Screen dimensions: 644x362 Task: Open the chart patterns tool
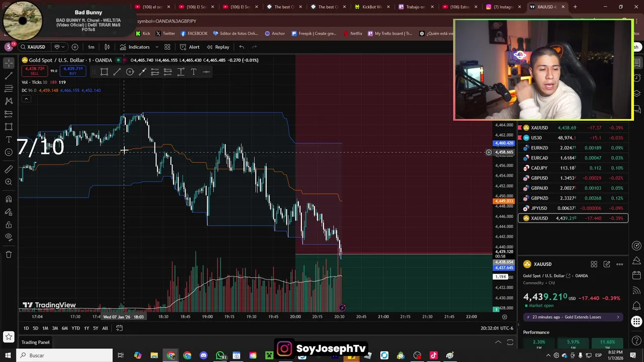(9, 101)
